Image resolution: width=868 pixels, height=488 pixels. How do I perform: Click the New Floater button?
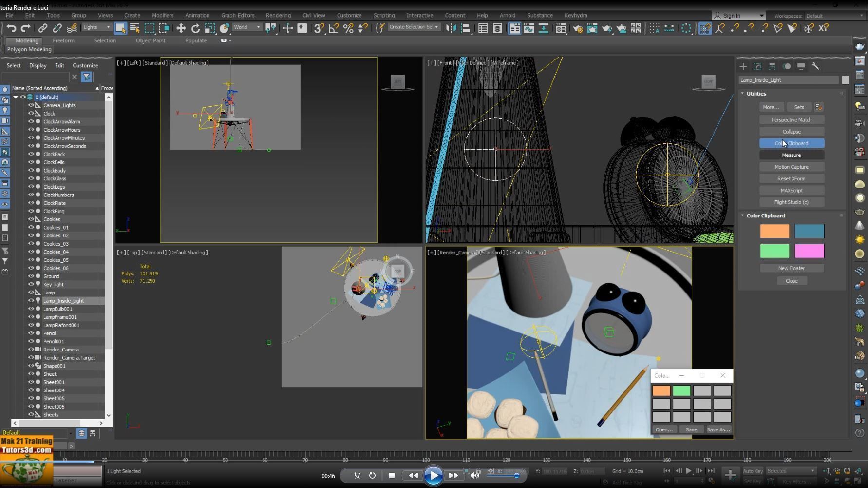(792, 268)
